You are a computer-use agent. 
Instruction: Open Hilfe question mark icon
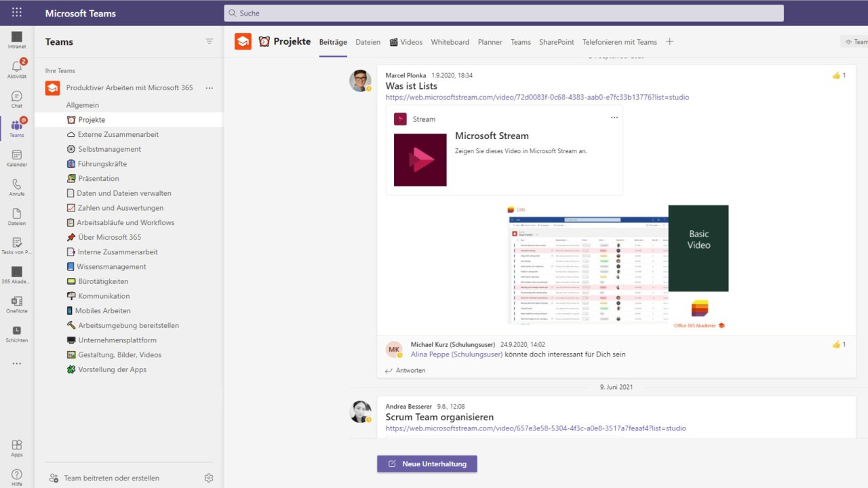pos(17,477)
